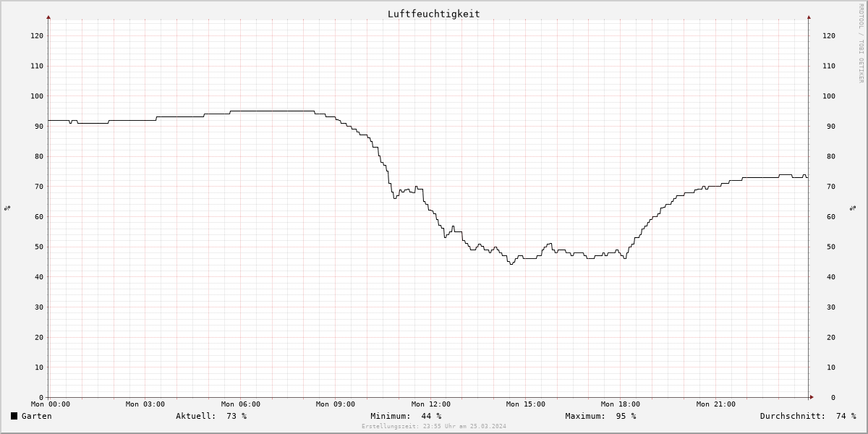Click the '40' label on the left axis
The height and width of the screenshot is (434, 868).
tap(39, 277)
